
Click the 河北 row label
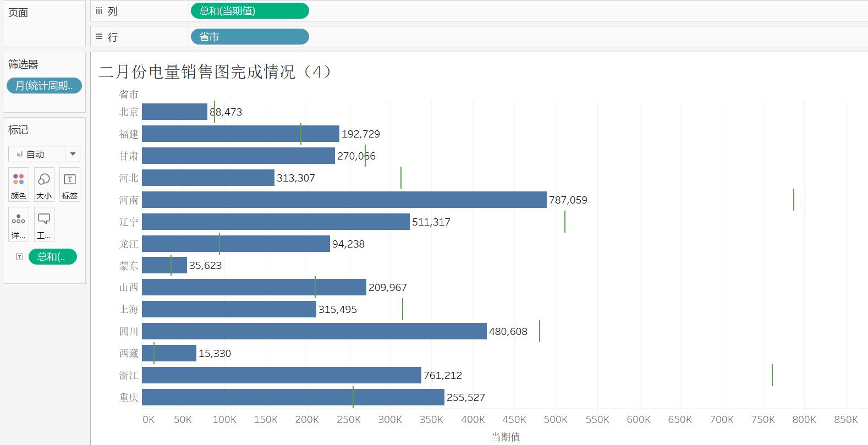[129, 178]
